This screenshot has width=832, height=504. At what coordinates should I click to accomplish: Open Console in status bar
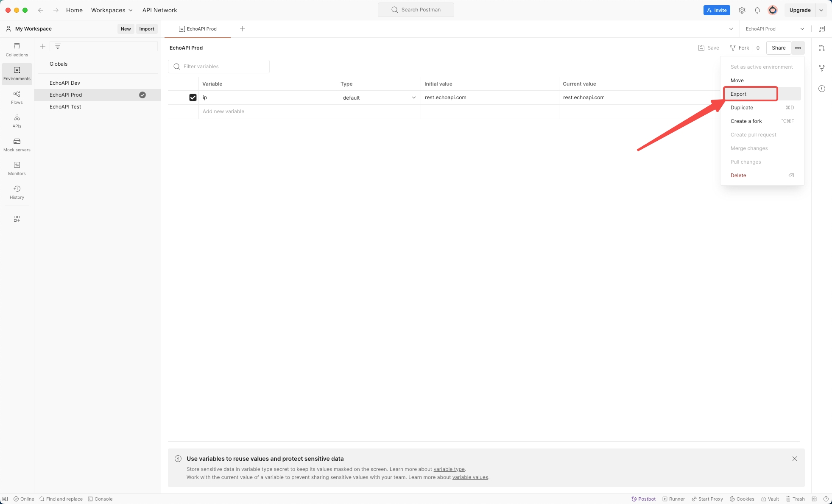point(100,499)
